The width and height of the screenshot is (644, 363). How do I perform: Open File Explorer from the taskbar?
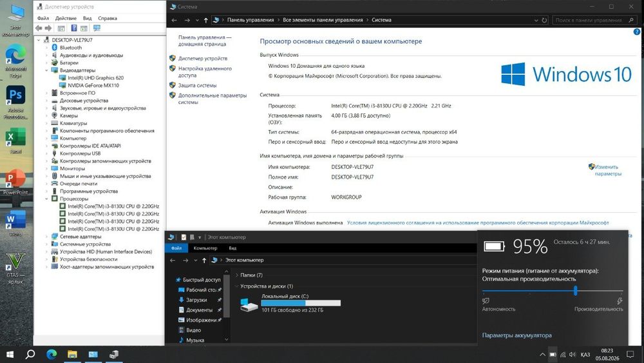(72, 354)
